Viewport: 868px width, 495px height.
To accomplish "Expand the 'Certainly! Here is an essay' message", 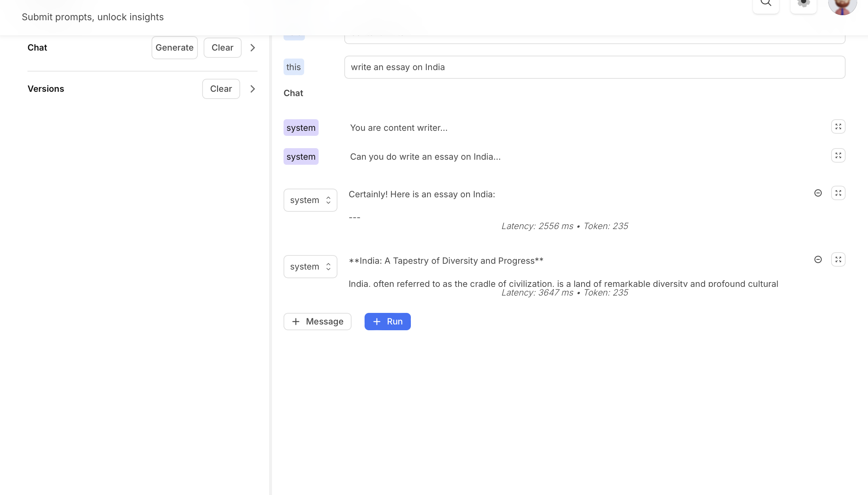I will tap(838, 193).
